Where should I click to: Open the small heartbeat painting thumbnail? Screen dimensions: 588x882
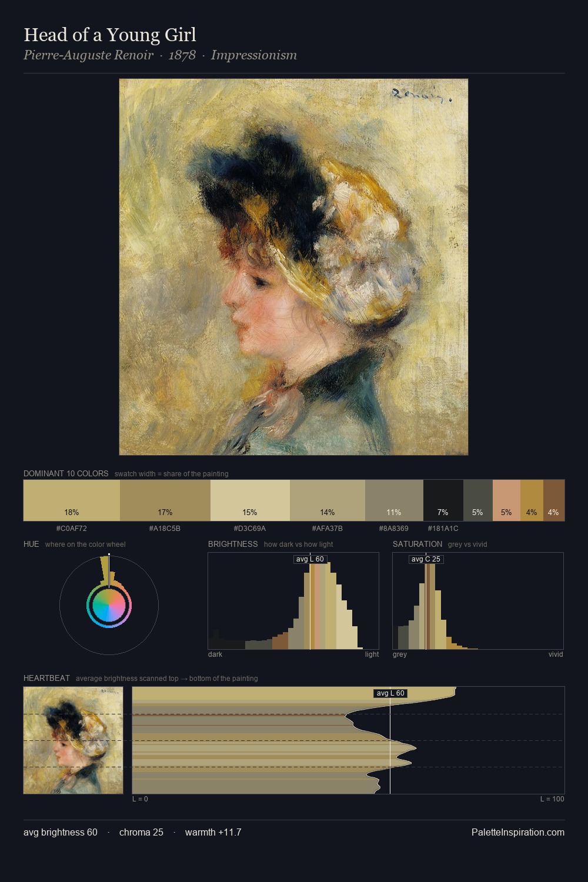point(73,740)
